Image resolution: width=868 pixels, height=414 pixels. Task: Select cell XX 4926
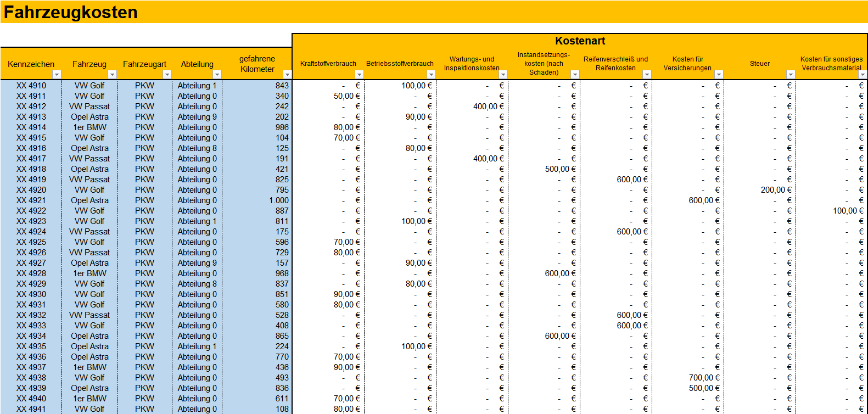31,253
